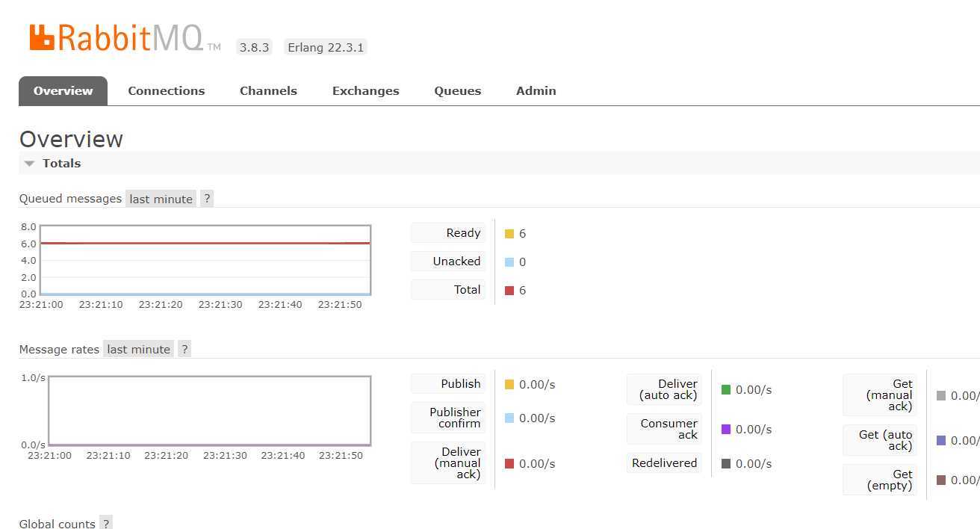Open the Admin tab
Image resolution: width=980 pixels, height=529 pixels.
point(536,91)
